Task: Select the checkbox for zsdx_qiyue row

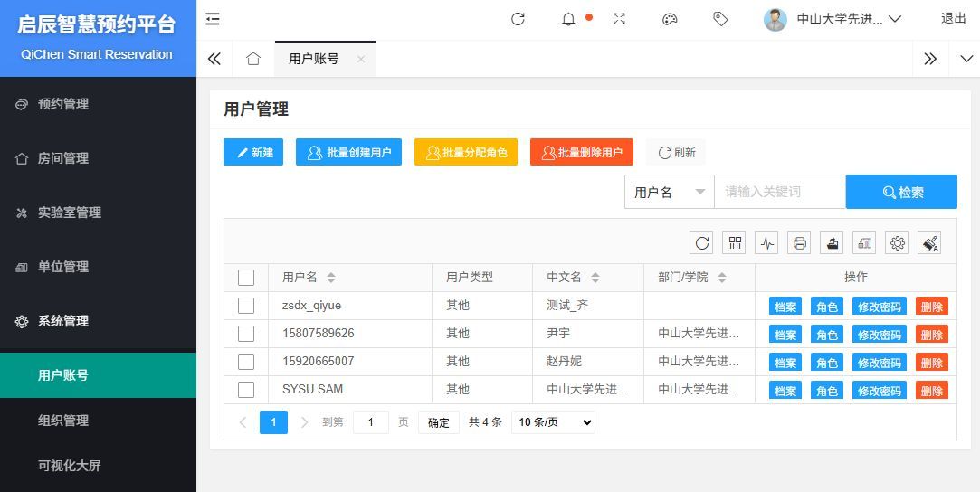Action: pos(246,306)
